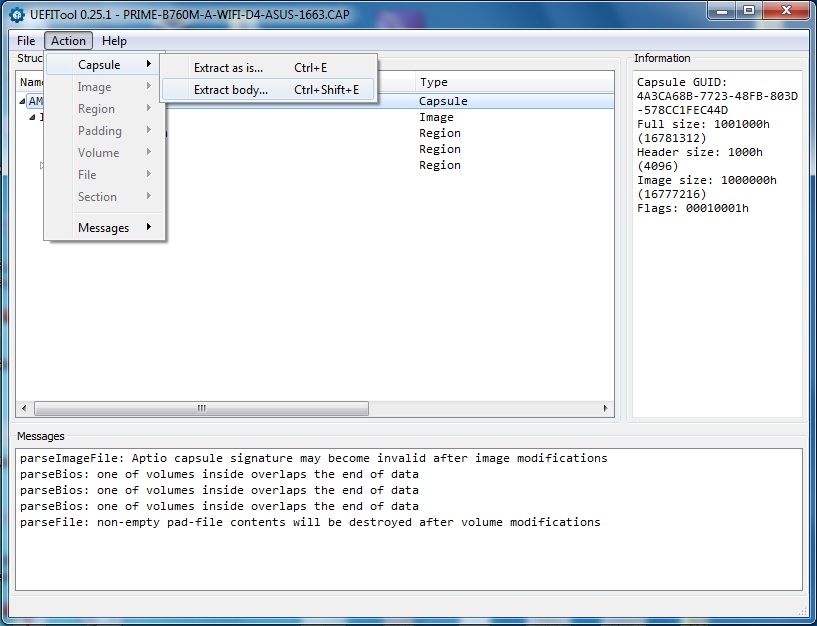Image resolution: width=817 pixels, height=626 pixels.
Task: Select the row with type Capsule
Action: click(443, 101)
